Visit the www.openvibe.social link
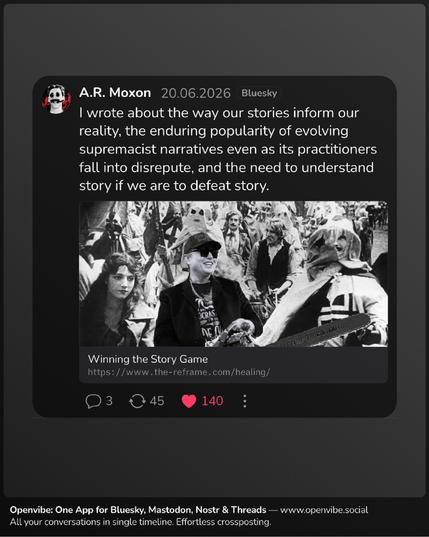 [324, 510]
